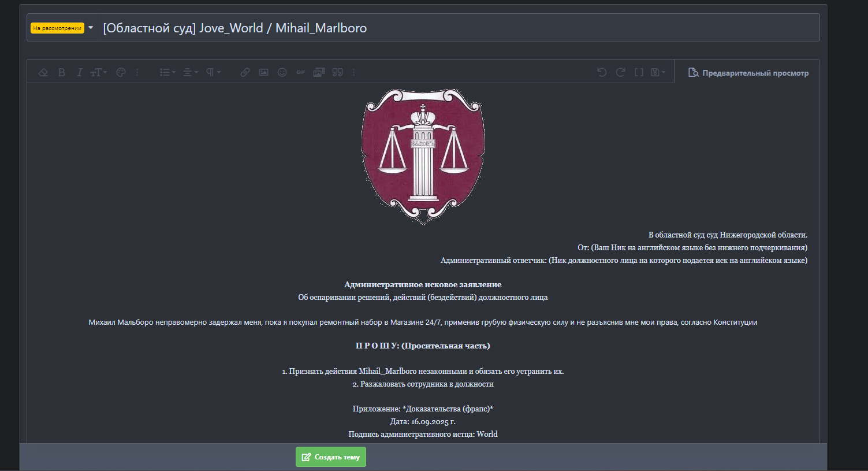
Task: Insert a quote block
Action: click(338, 72)
